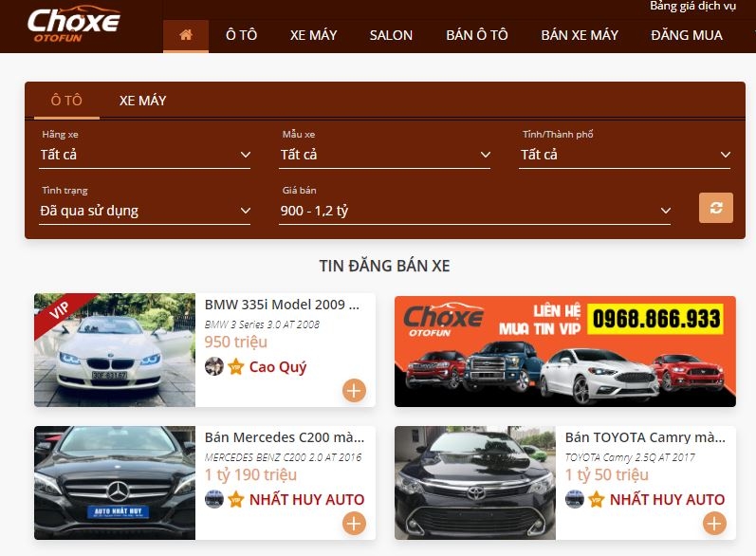Open SALON in the top navigation
This screenshot has width=756, height=556.
click(x=391, y=35)
